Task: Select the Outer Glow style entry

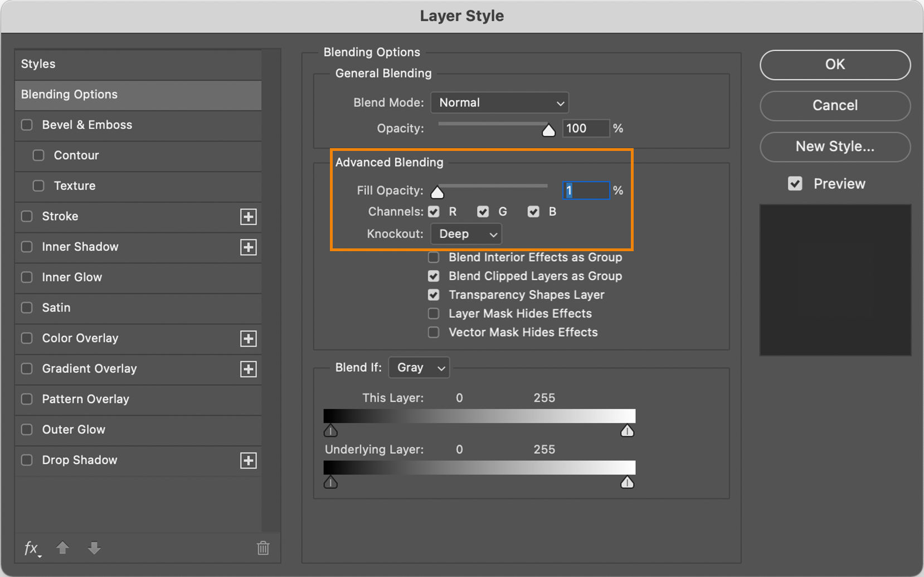Action: (x=74, y=429)
